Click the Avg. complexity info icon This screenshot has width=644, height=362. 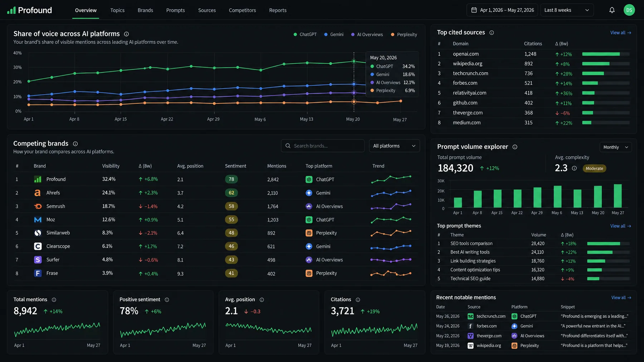pyautogui.click(x=574, y=168)
